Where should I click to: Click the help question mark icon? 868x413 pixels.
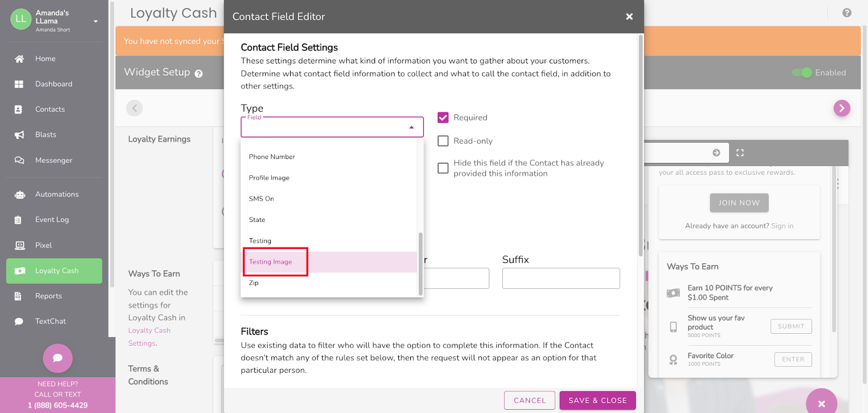(846, 13)
